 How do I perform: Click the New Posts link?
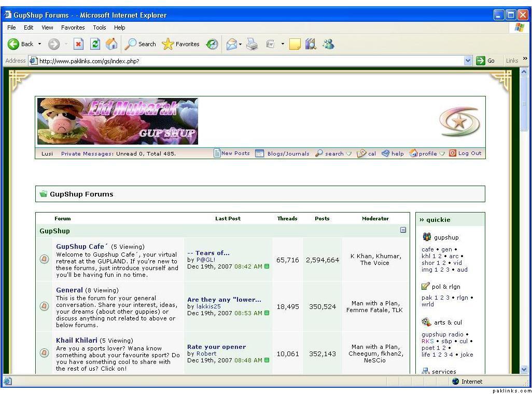pyautogui.click(x=235, y=153)
